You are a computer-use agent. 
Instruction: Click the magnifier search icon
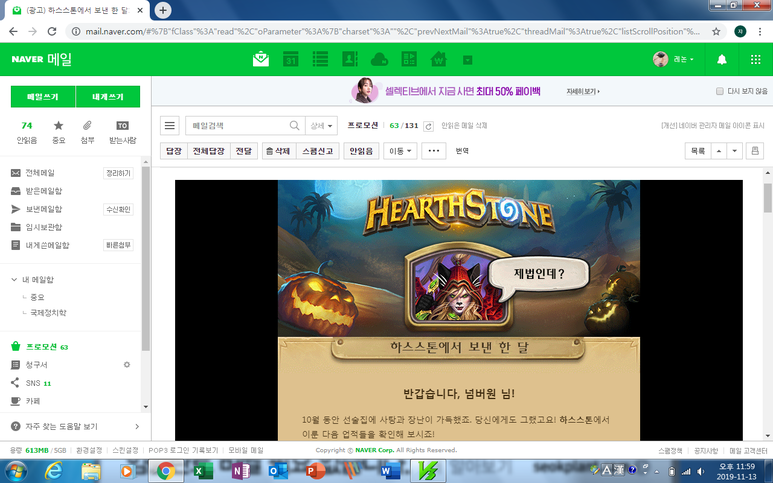294,126
